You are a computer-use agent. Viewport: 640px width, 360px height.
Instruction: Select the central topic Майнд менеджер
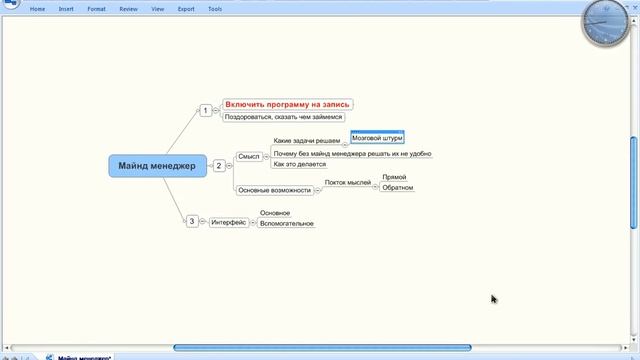[158, 166]
